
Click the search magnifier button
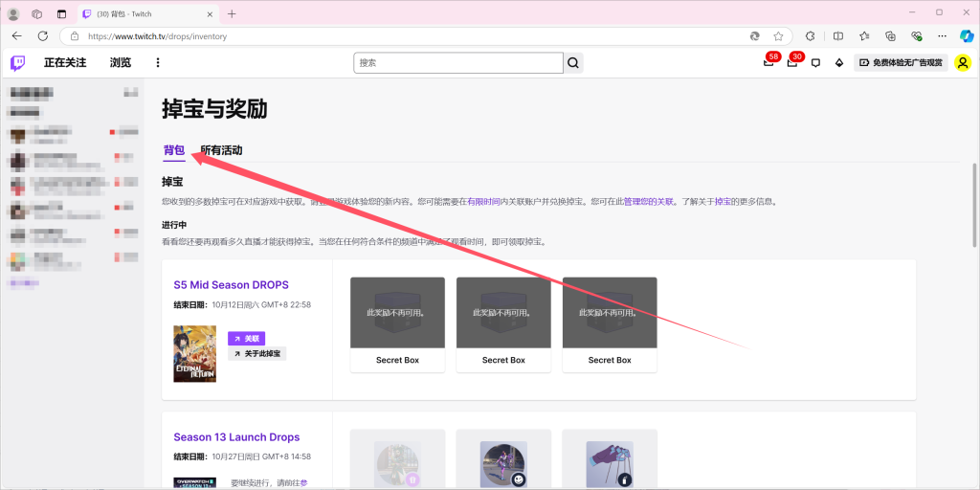pyautogui.click(x=573, y=63)
